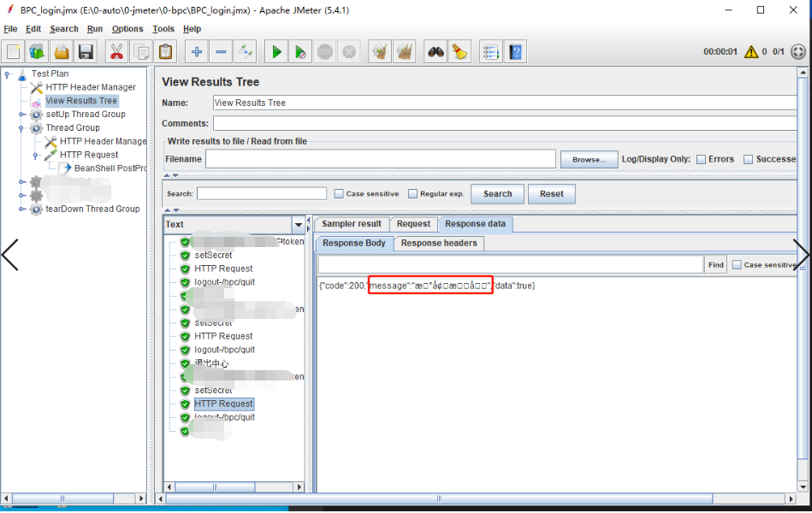Image resolution: width=812 pixels, height=513 pixels.
Task: Collapse the Test Plan tree node
Action: (x=7, y=74)
